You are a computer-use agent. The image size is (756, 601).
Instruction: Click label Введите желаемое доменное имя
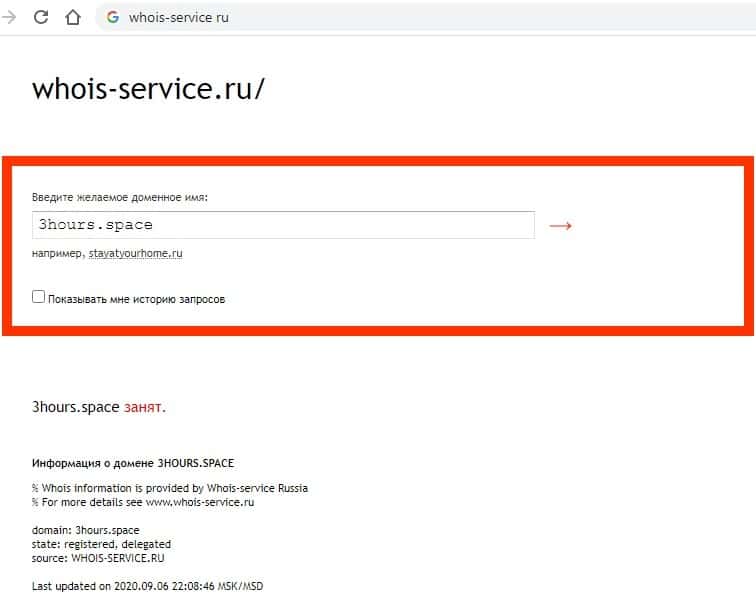tap(120, 197)
